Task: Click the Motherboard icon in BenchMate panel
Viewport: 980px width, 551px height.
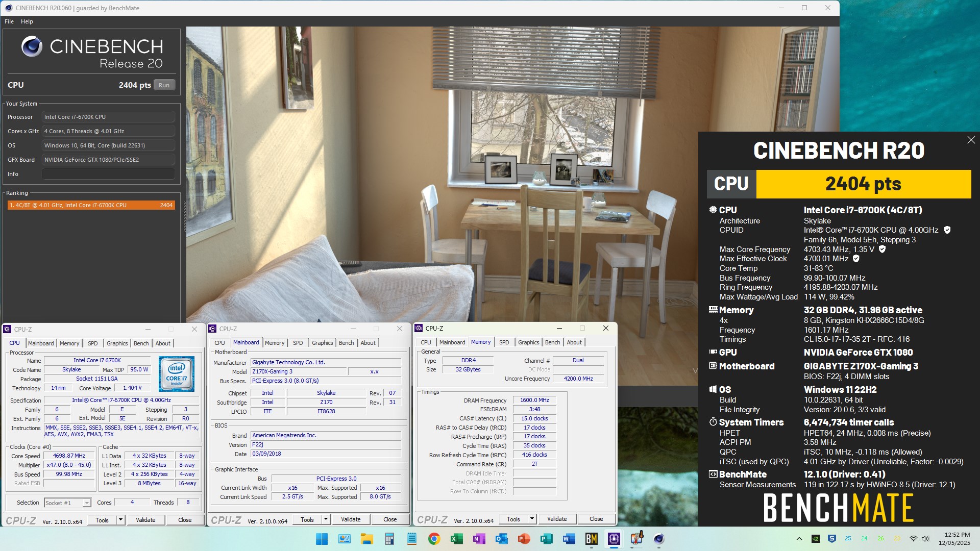Action: point(713,366)
